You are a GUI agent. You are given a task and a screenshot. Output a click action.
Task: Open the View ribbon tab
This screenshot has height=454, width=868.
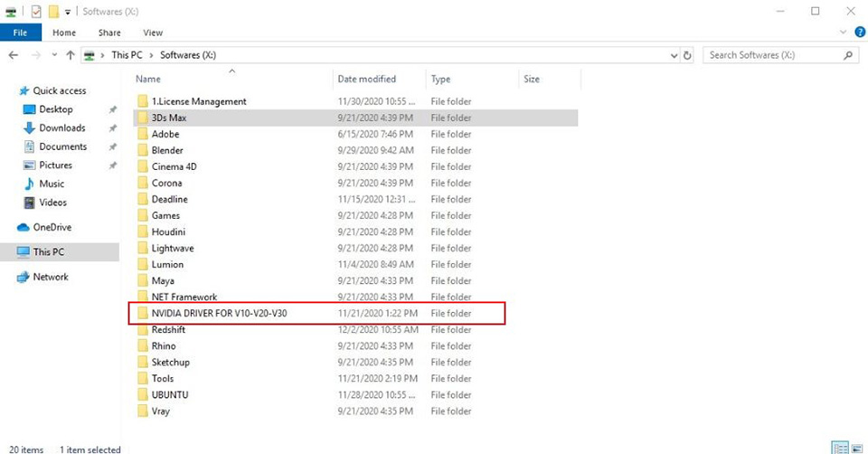[153, 33]
